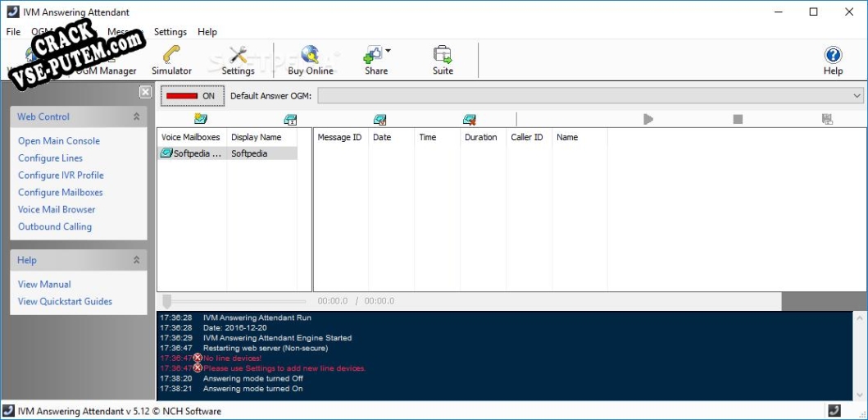Viewport: 868px width, 420px height.
Task: Click the playback position slider handle
Action: pos(166,301)
